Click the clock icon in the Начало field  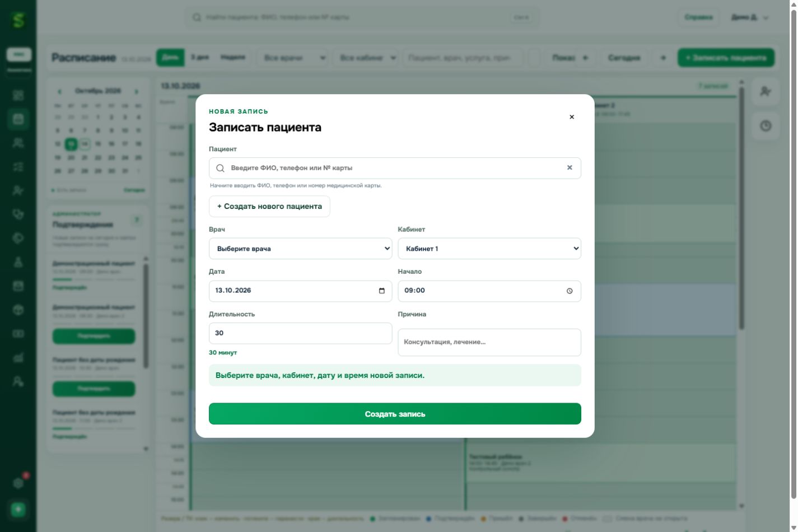(x=570, y=291)
